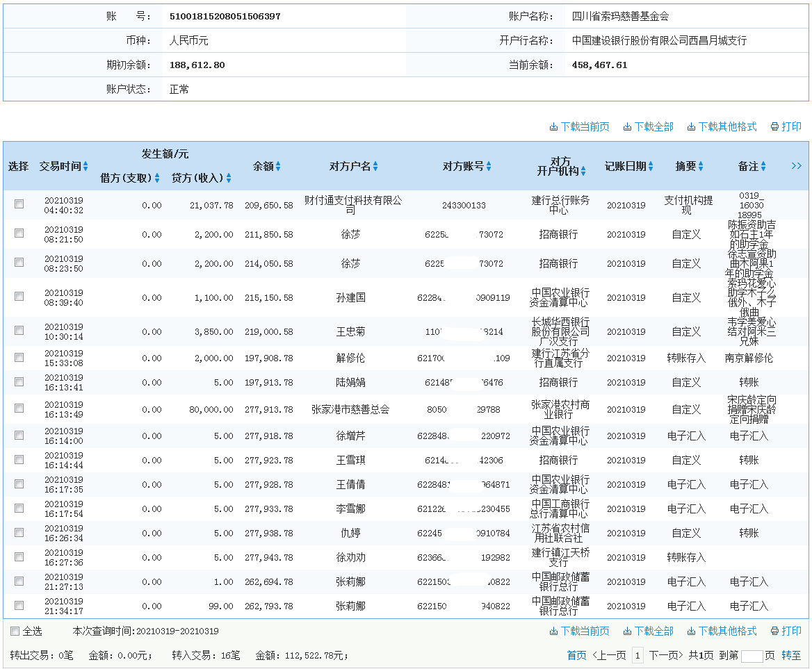Click the 打印 printer icon at top
812x669 pixels.
(x=774, y=127)
